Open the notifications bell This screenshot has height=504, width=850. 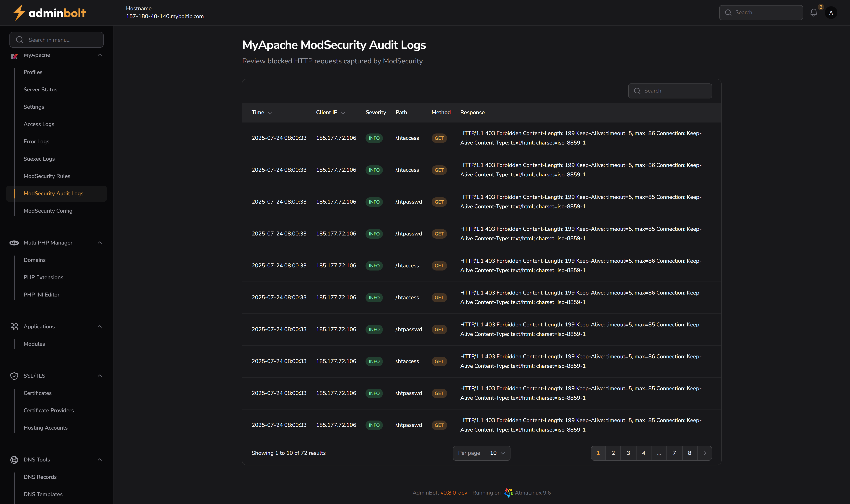tap(814, 13)
